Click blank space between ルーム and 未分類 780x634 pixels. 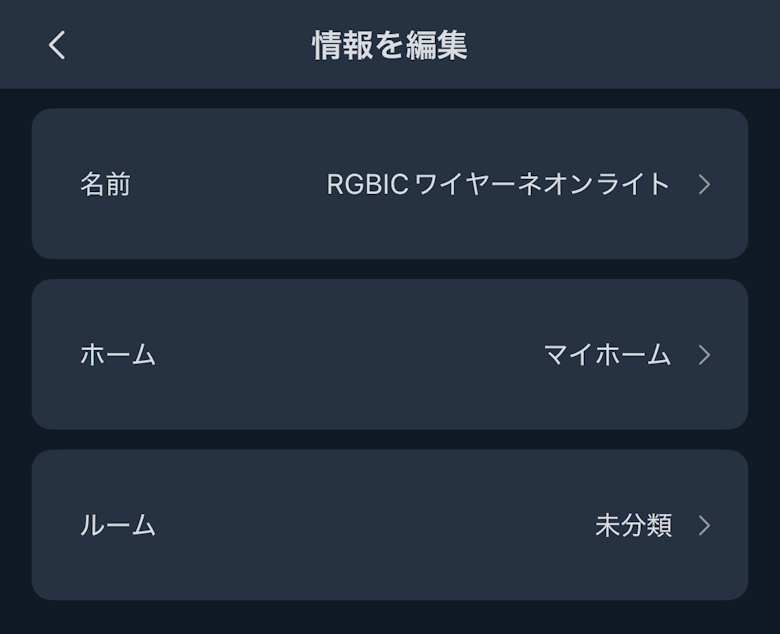click(370, 525)
